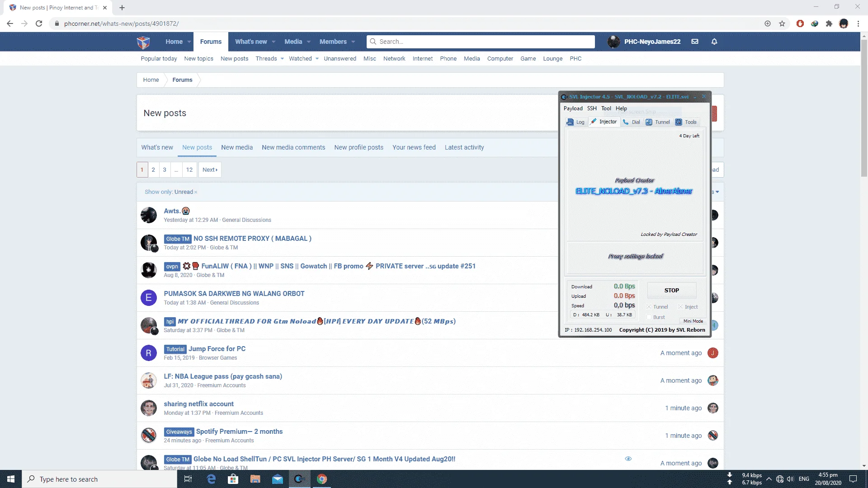Open the Windows Start menu
Viewport: 868px width, 488px height.
pyautogui.click(x=11, y=479)
